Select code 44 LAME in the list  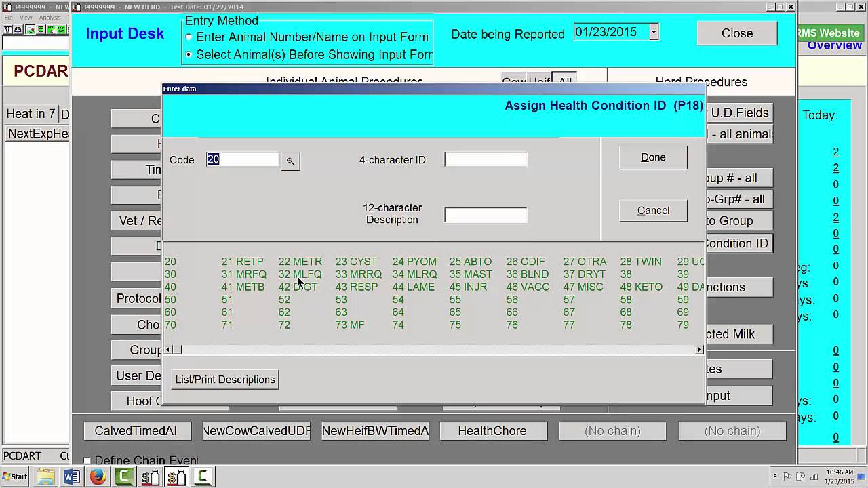[x=413, y=287]
